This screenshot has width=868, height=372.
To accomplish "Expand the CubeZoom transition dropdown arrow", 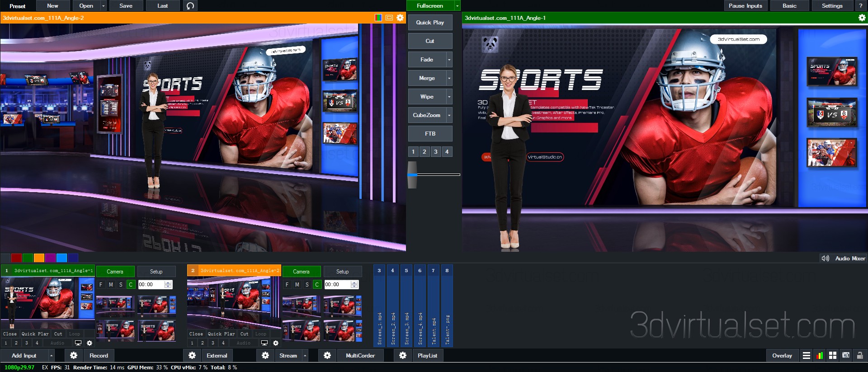I will point(449,115).
